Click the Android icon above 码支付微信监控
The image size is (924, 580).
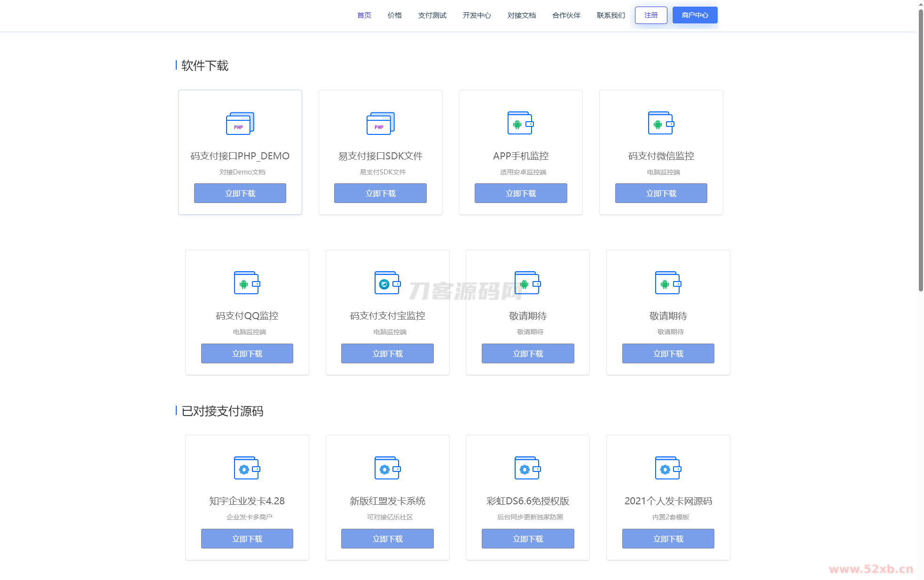661,123
